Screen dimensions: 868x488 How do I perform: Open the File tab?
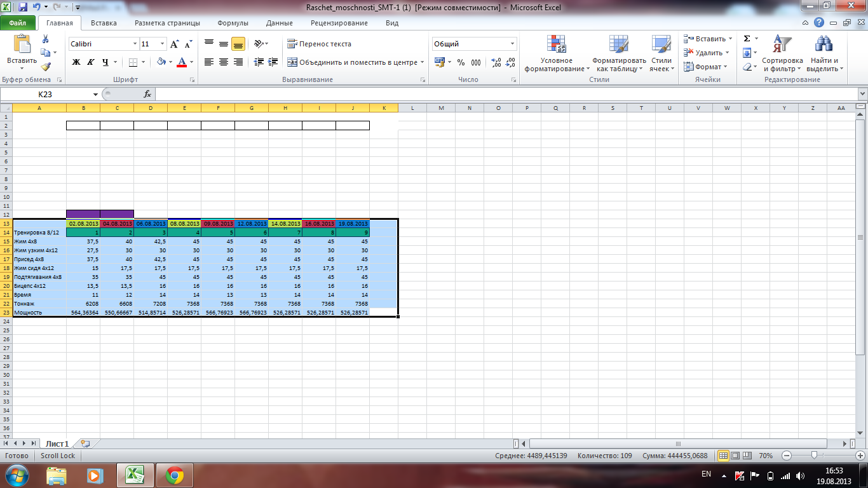(x=18, y=23)
